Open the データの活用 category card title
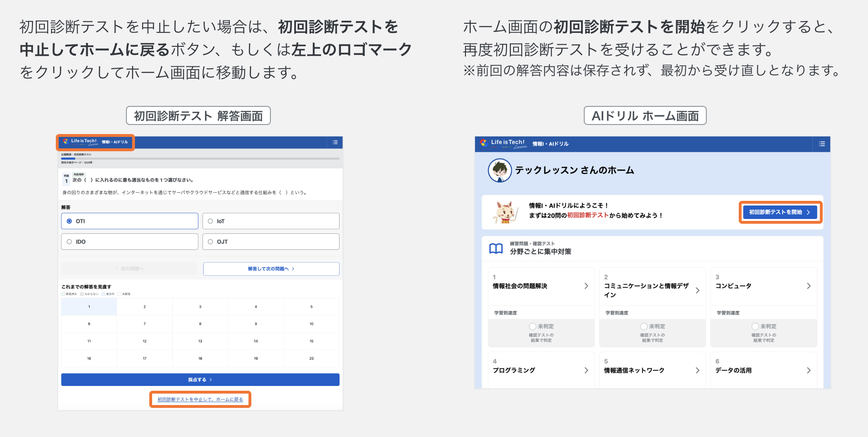Viewport: 868px width, 437px height. point(734,370)
